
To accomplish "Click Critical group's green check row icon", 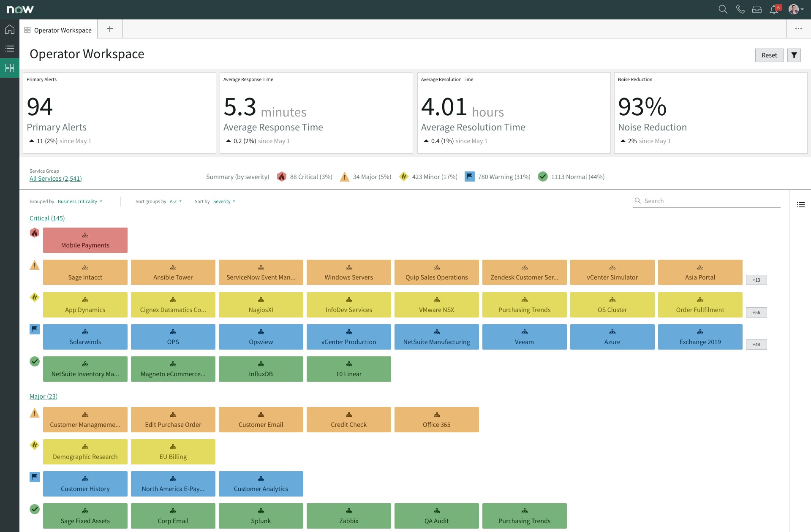I will pos(35,361).
